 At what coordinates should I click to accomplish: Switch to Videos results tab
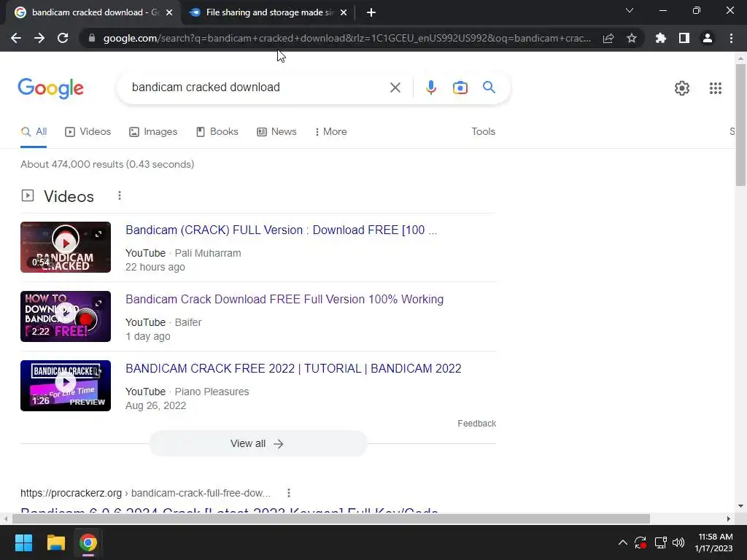click(88, 131)
